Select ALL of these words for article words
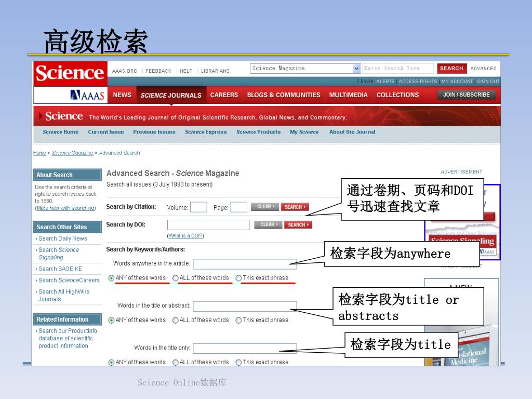The height and width of the screenshot is (399, 532). click(x=176, y=278)
